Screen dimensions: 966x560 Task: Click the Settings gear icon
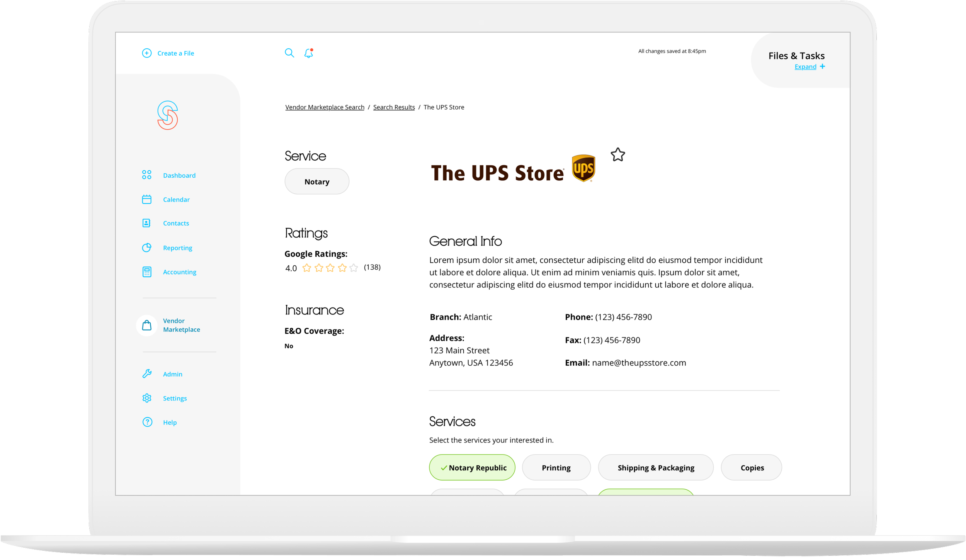click(147, 398)
